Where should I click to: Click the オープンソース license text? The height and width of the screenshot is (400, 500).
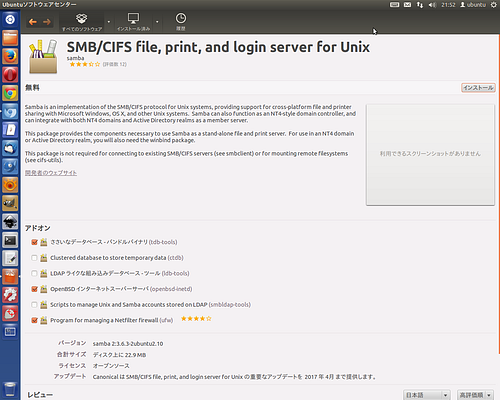pos(111,366)
